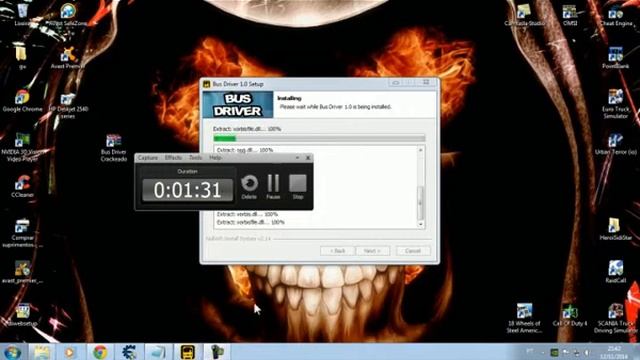
Task: Click the install log scroll down arrow
Action: [420, 224]
